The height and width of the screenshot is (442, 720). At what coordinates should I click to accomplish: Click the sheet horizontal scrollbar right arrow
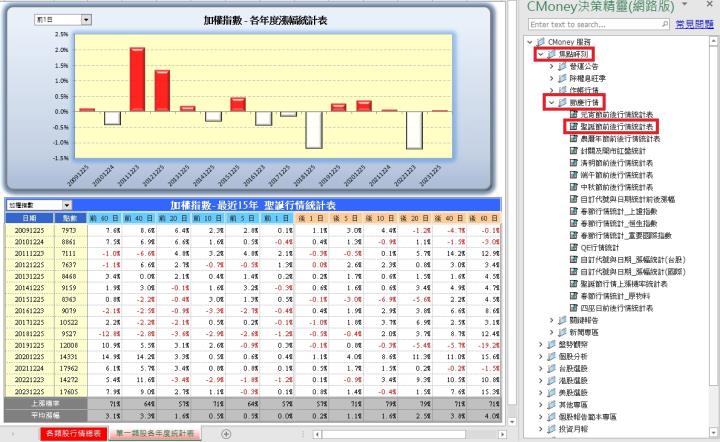pyautogui.click(x=502, y=434)
